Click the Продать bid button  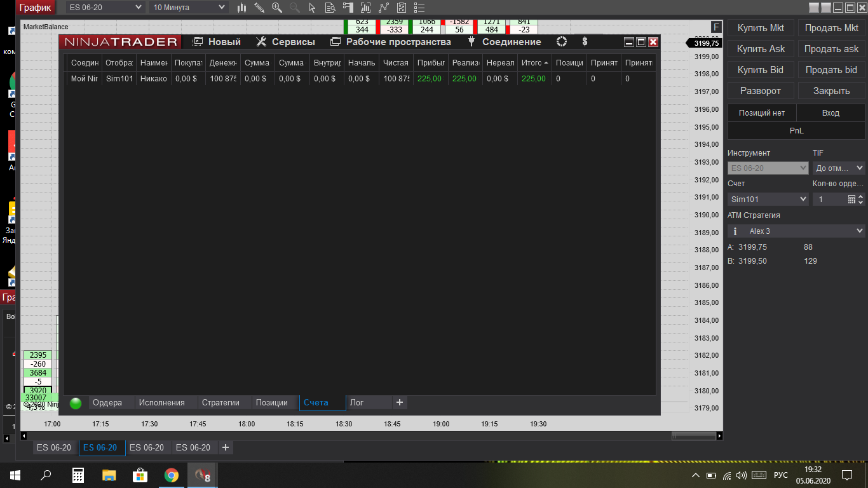pyautogui.click(x=831, y=70)
